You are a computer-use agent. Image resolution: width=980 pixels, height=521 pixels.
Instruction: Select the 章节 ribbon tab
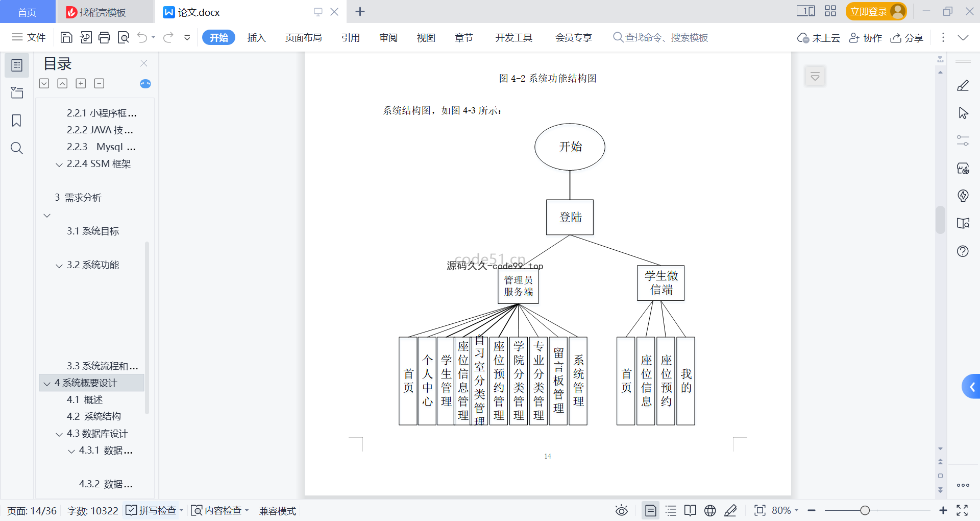coord(464,37)
